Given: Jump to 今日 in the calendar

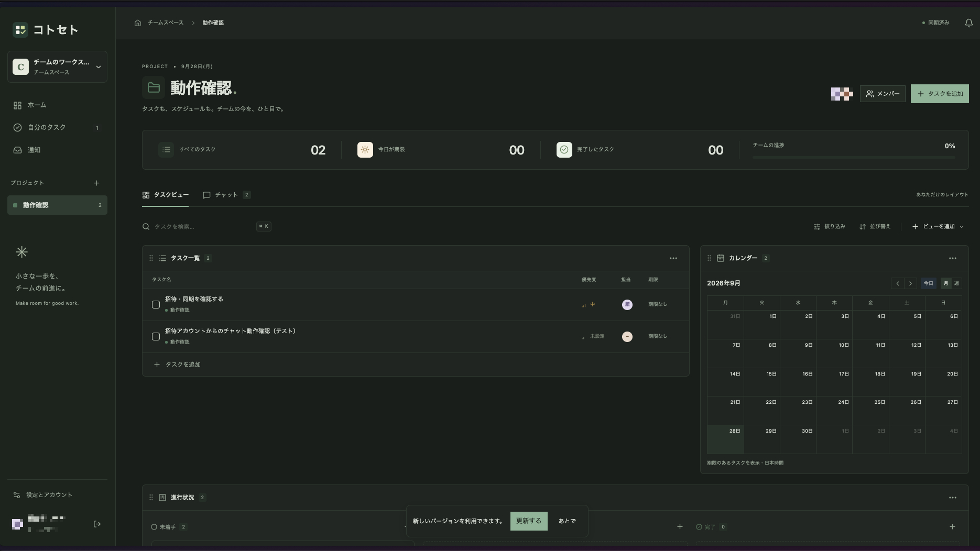Looking at the screenshot, I should tap(929, 283).
